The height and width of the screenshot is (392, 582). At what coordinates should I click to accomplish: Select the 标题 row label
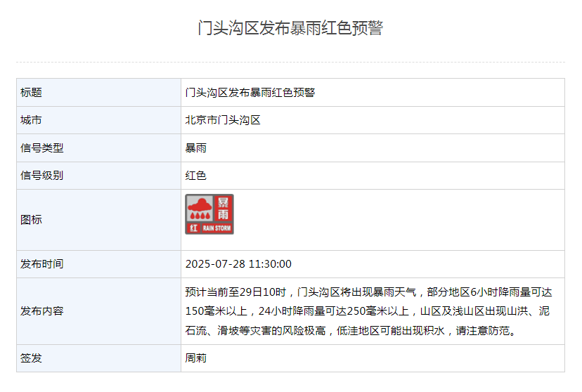32,92
